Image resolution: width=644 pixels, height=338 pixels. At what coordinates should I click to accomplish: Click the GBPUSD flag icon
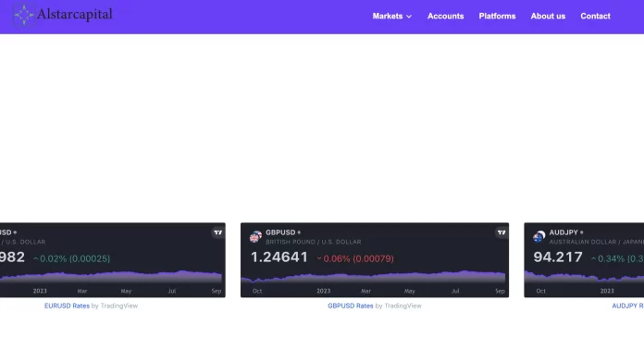(x=255, y=237)
